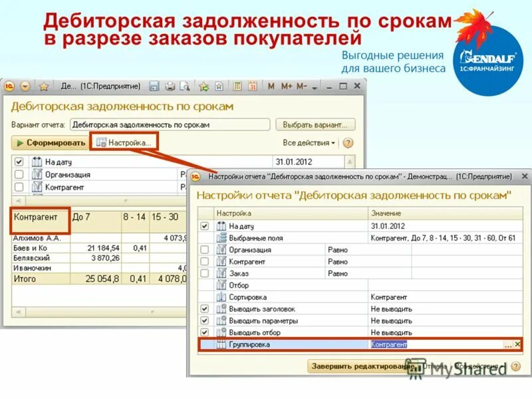
Task: Click the report variant field in the report window
Action: coord(170,124)
